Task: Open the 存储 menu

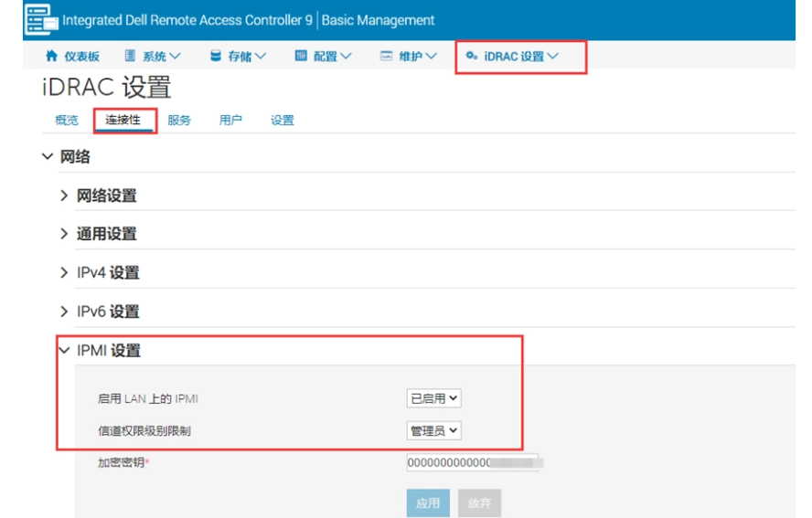Action: pyautogui.click(x=239, y=56)
